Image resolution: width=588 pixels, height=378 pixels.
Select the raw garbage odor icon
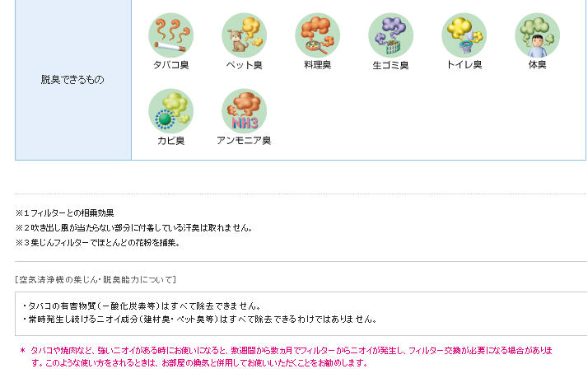pos(390,35)
